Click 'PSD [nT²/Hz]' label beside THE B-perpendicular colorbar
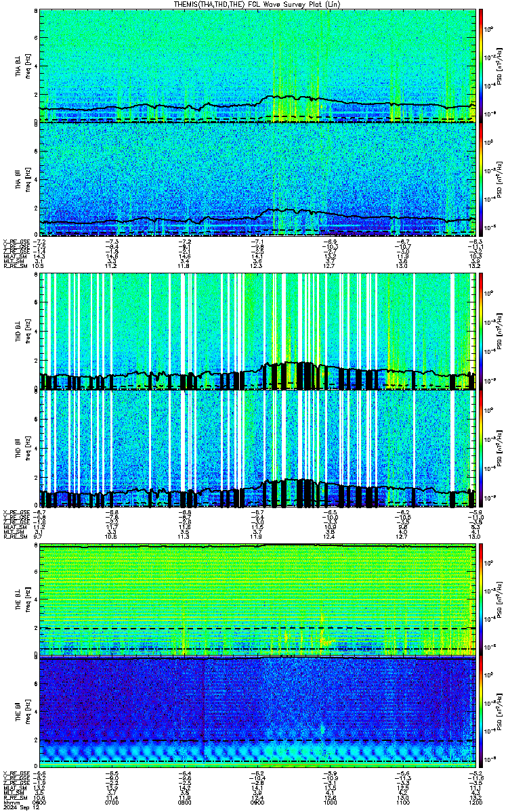508x812 pixels. [x=500, y=600]
